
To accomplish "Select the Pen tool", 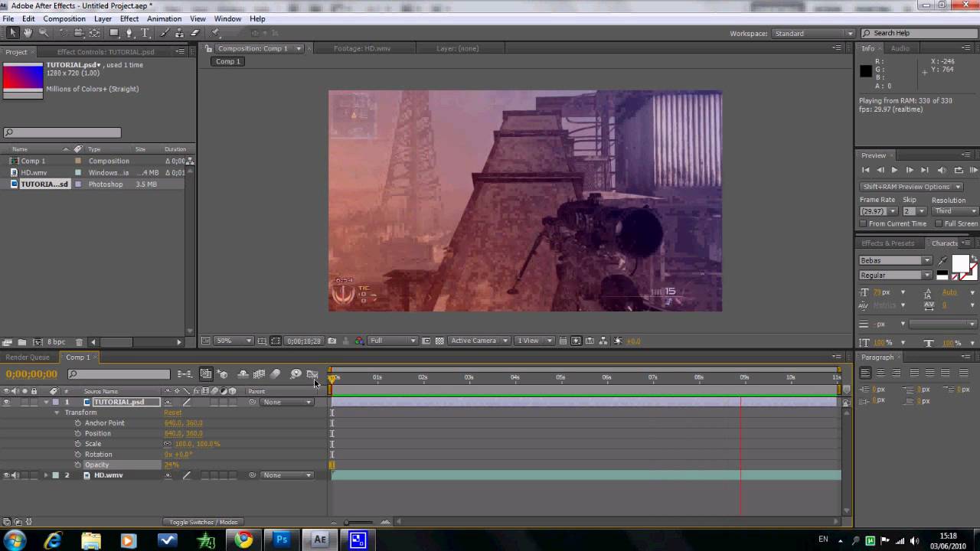I will tap(129, 33).
